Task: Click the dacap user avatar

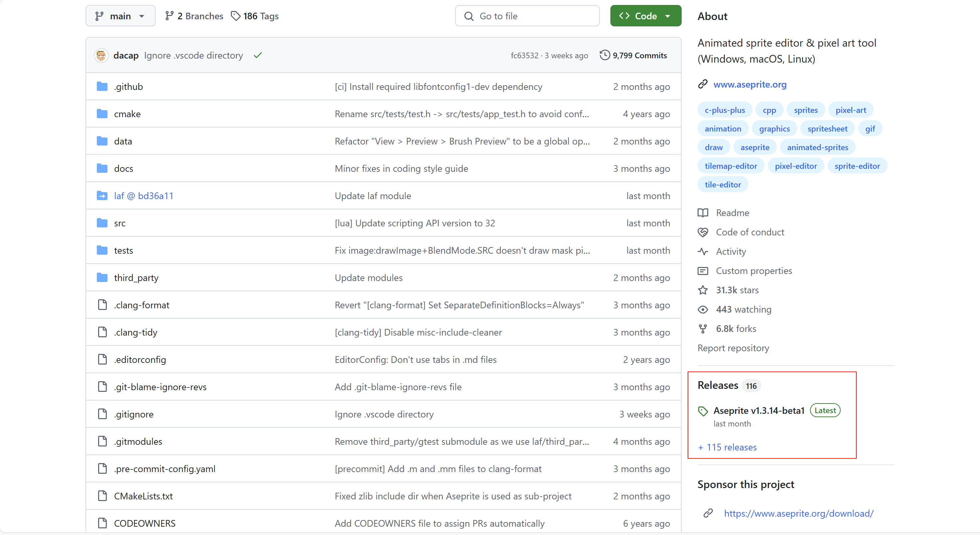Action: coord(101,56)
